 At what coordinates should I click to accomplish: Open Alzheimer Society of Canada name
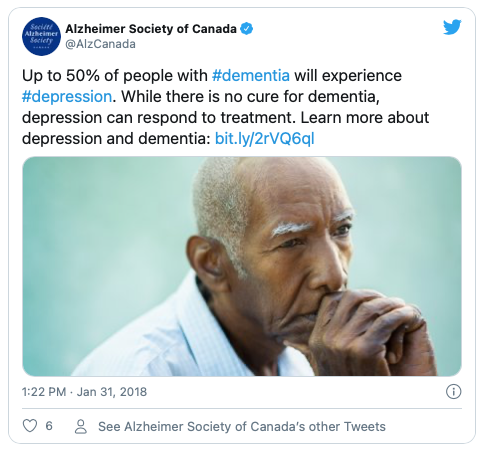pos(151,29)
